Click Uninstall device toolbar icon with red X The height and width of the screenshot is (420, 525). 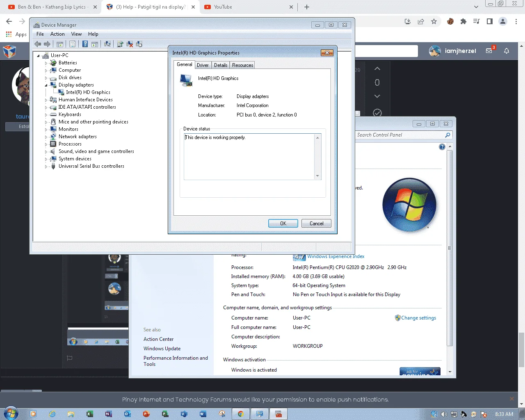tap(130, 44)
